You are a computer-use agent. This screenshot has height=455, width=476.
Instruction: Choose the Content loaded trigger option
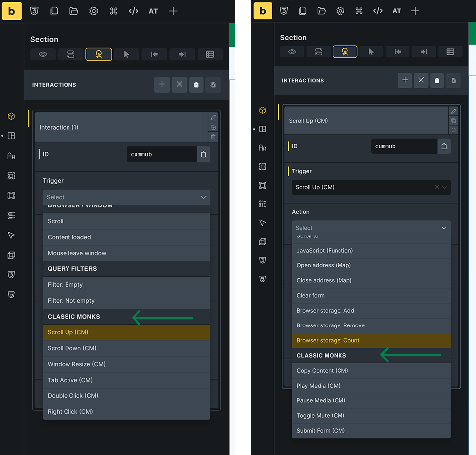point(126,237)
